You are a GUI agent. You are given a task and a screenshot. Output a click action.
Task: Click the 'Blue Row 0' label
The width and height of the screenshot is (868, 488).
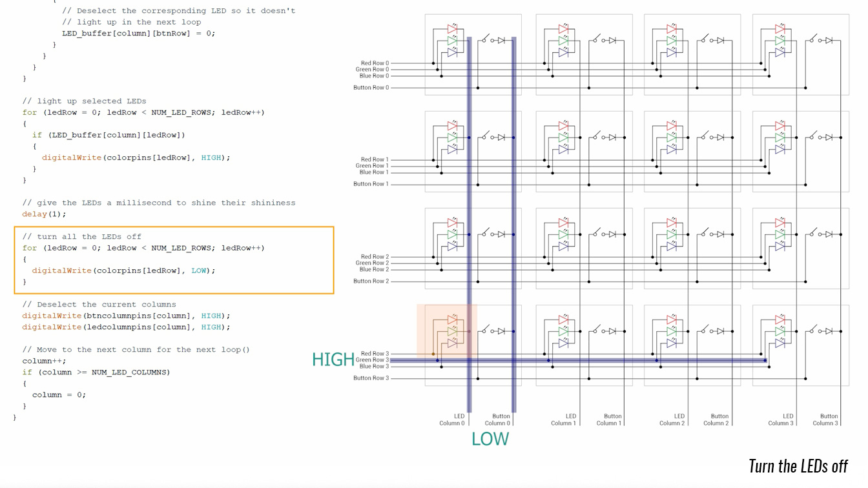(x=374, y=76)
